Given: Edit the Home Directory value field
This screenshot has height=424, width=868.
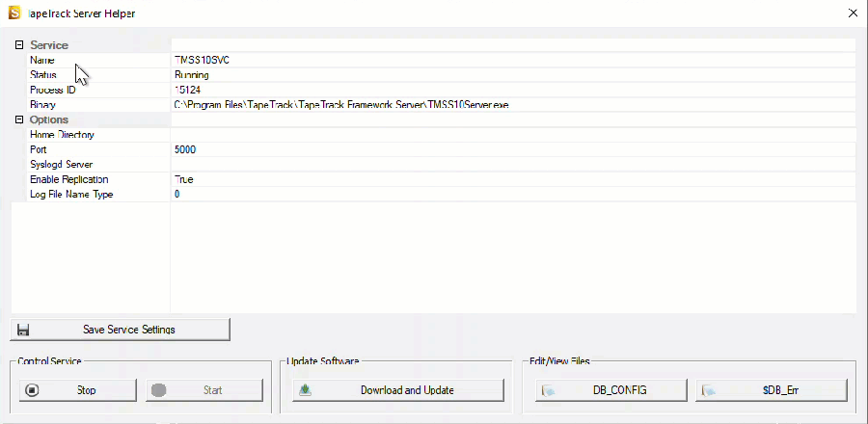Looking at the screenshot, I should (x=513, y=135).
